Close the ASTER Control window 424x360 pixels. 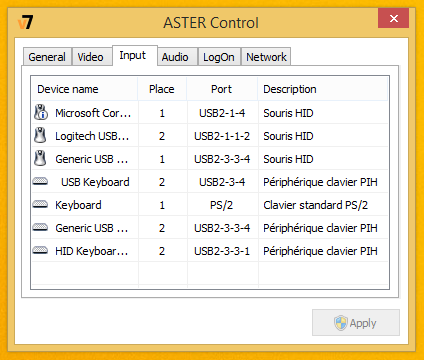pyautogui.click(x=393, y=18)
